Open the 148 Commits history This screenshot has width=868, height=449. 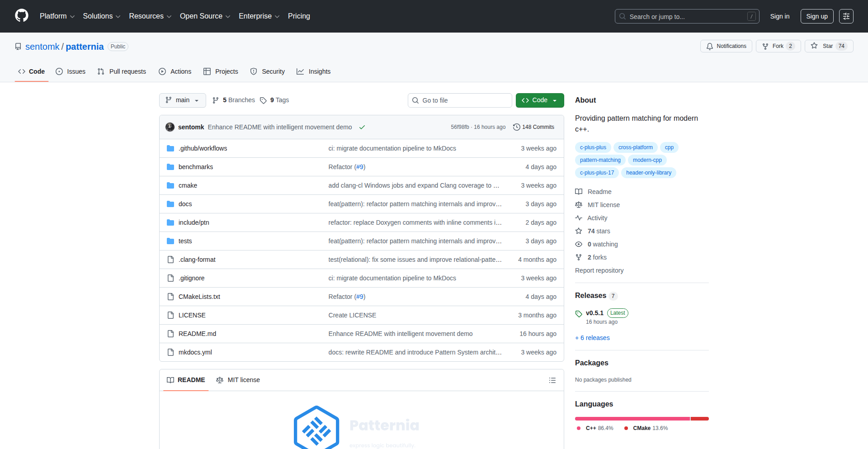(533, 127)
